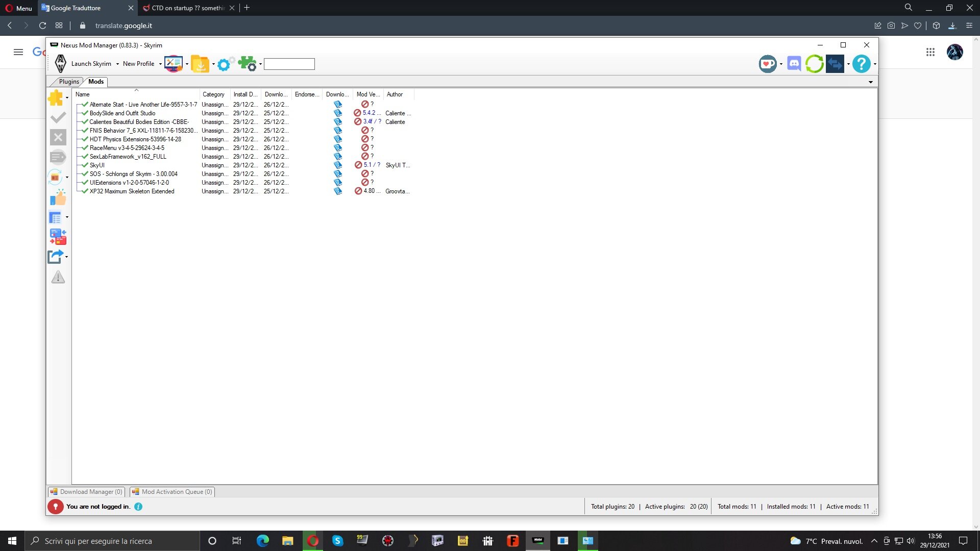980x551 pixels.
Task: Click the New Profile button
Action: tap(139, 64)
